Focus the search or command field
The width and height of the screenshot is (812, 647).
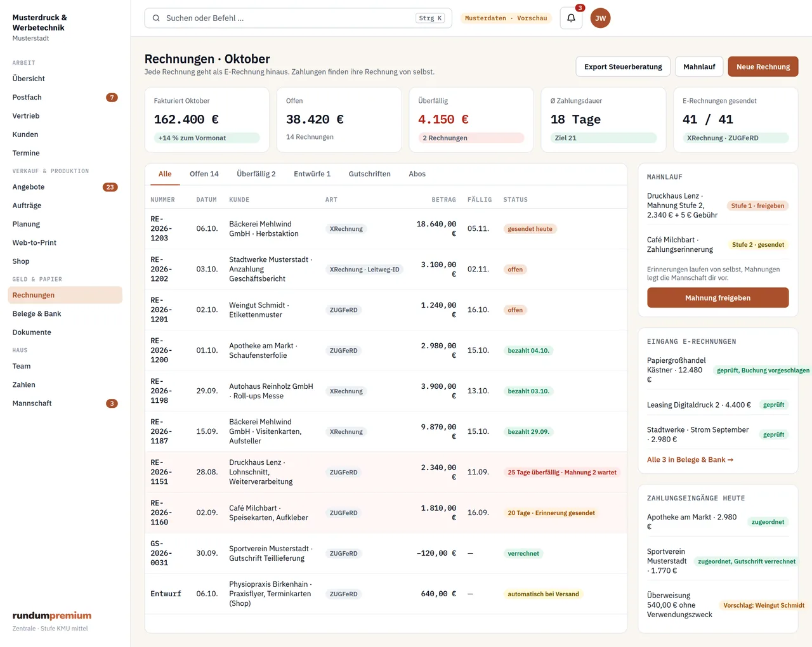(298, 18)
